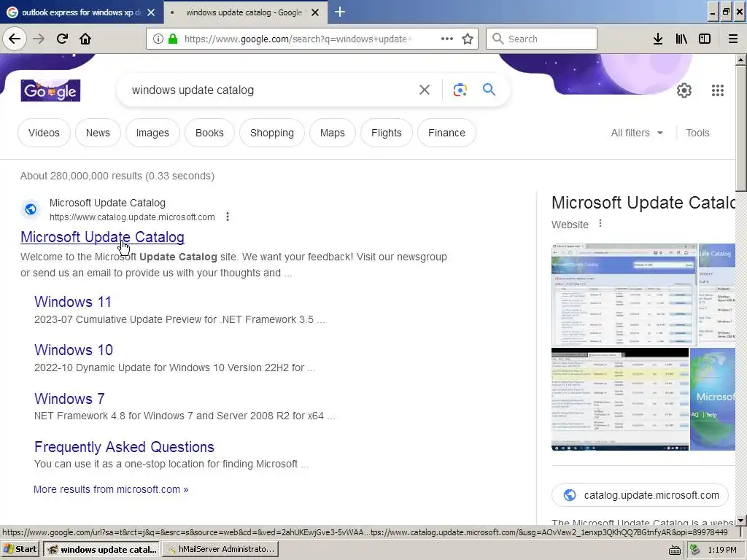Open options dots next to Website label
This screenshot has height=560, width=747.
(x=600, y=223)
